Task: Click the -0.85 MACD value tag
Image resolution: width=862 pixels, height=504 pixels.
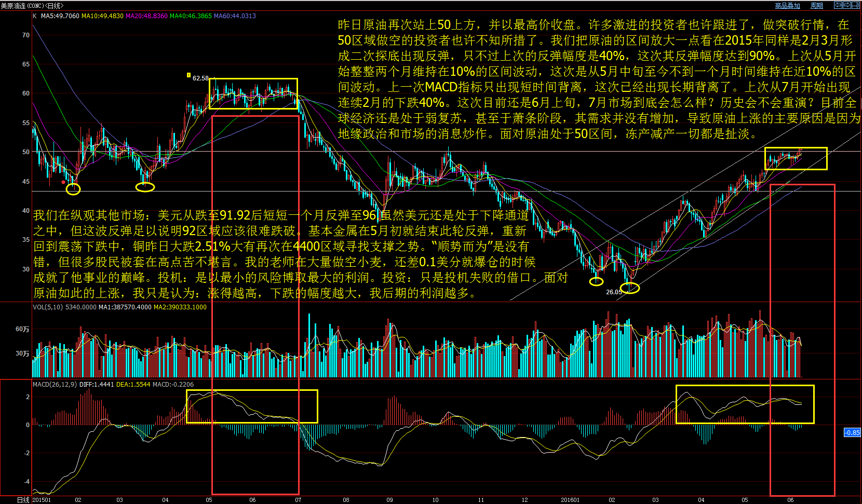Action: [852, 432]
